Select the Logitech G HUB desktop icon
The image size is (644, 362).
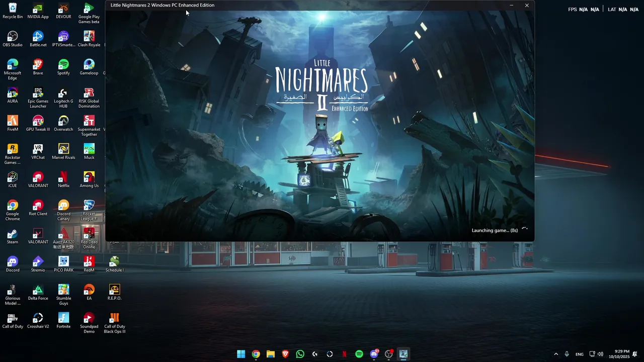63,98
